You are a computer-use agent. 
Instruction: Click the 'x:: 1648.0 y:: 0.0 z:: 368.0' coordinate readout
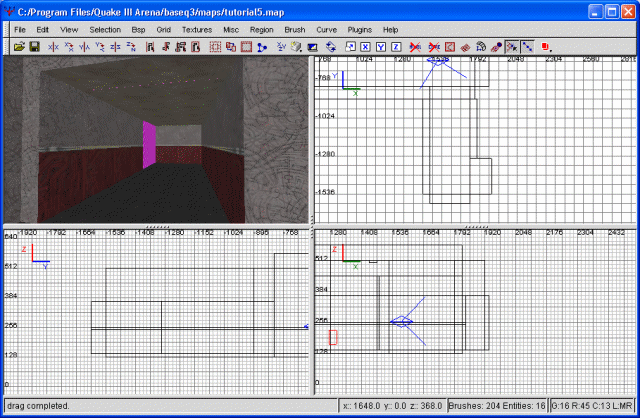(x=392, y=406)
